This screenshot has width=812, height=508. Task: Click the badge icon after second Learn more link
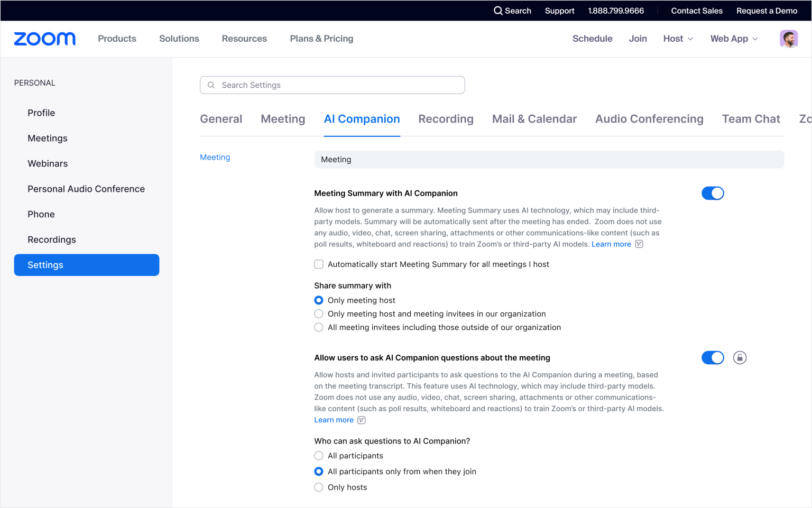(361, 420)
